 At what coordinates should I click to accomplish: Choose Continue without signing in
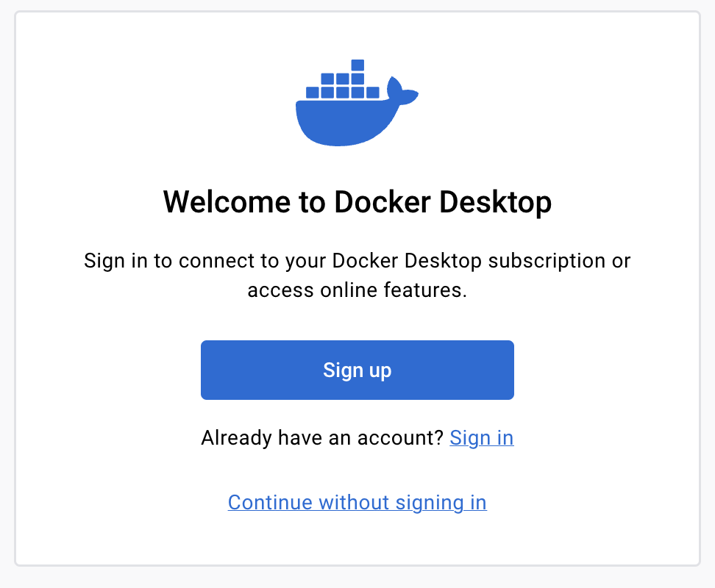(357, 503)
